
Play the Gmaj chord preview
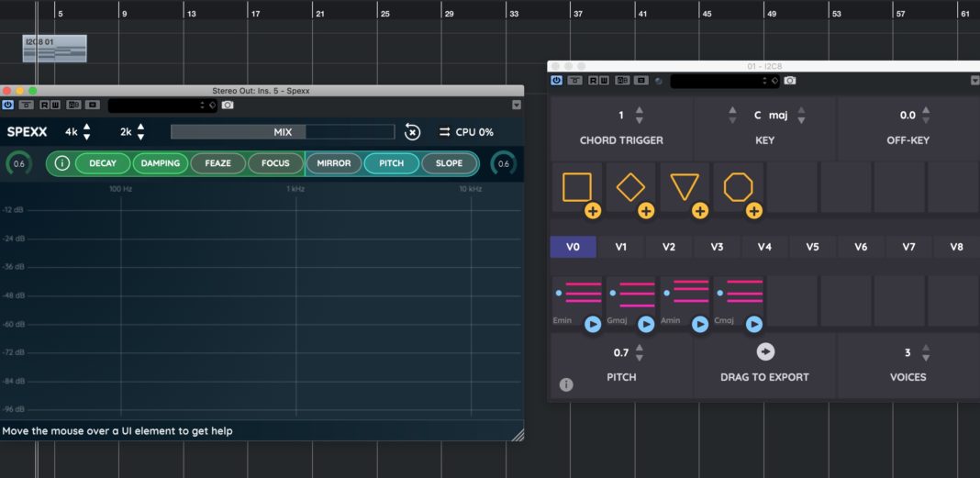[646, 324]
